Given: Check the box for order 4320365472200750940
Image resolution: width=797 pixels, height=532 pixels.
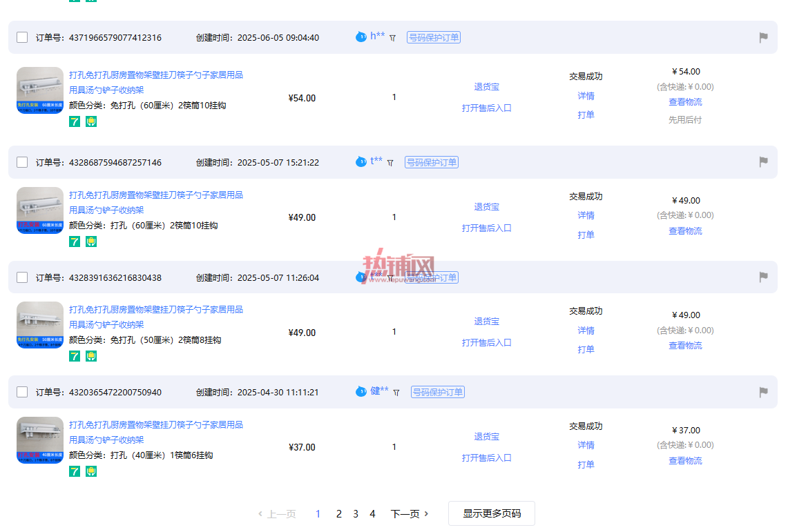Looking at the screenshot, I should coord(22,392).
